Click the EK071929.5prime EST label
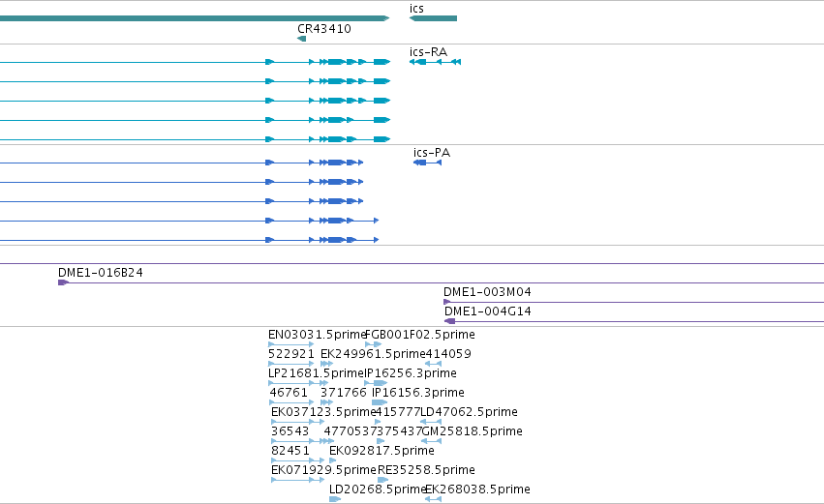Image resolution: width=824 pixels, height=504 pixels. coord(323,470)
